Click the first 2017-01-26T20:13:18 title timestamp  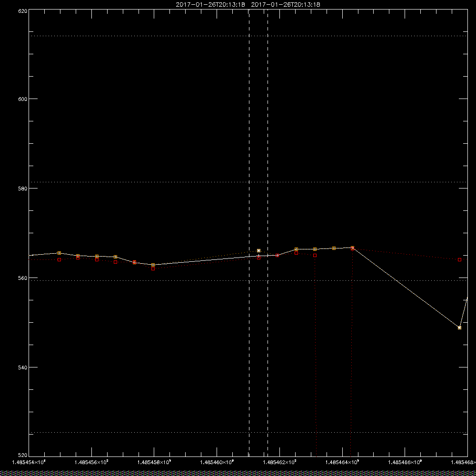(210, 5)
